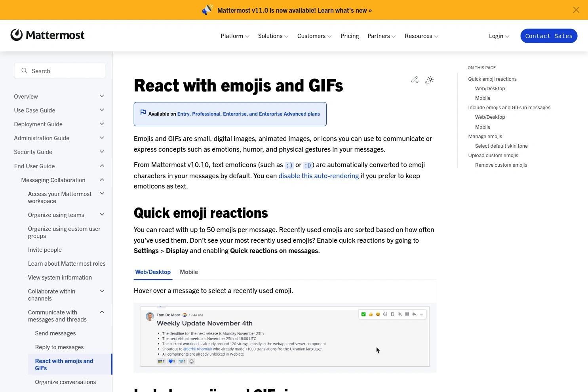Open the Platform dropdown menu
588x392 pixels.
[235, 36]
